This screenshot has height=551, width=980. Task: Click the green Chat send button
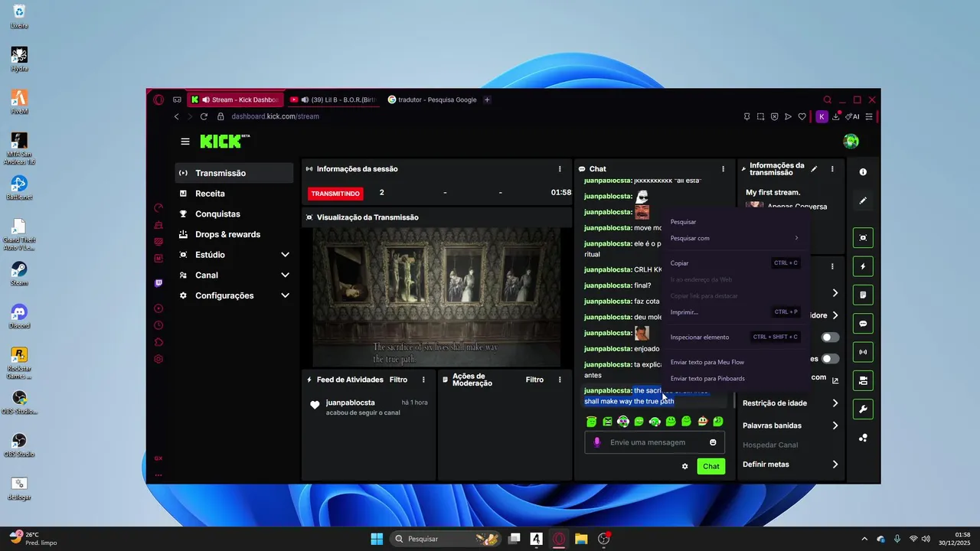pyautogui.click(x=711, y=466)
